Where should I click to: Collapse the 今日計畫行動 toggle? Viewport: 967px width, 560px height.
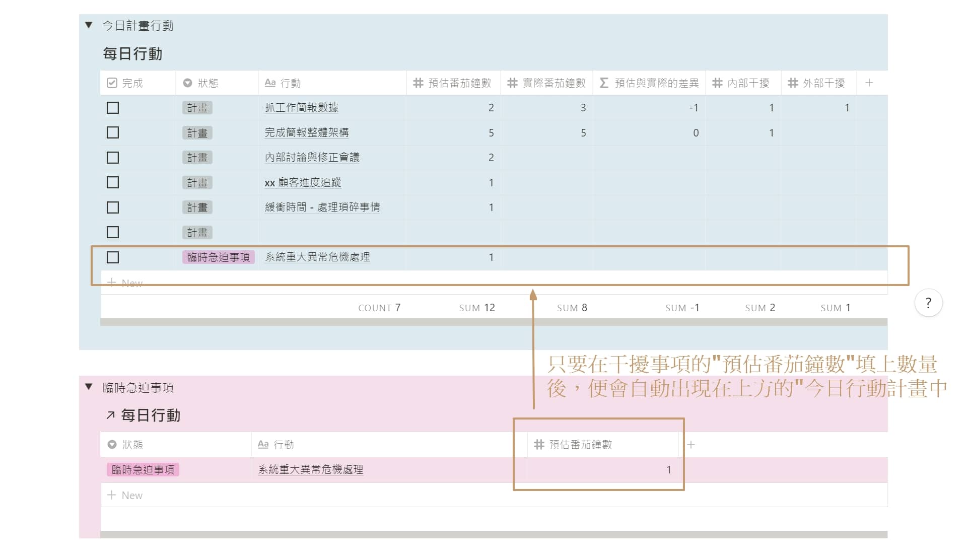click(89, 25)
